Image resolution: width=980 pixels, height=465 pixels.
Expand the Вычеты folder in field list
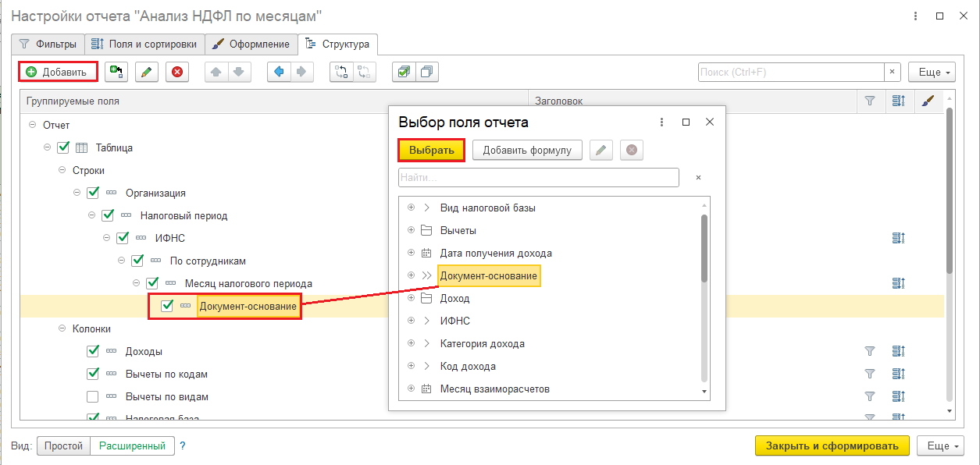(411, 230)
